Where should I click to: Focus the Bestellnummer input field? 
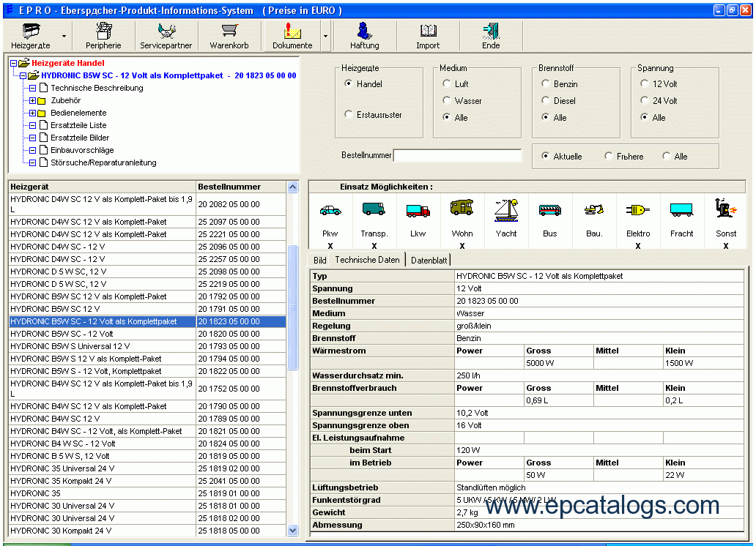[458, 155]
